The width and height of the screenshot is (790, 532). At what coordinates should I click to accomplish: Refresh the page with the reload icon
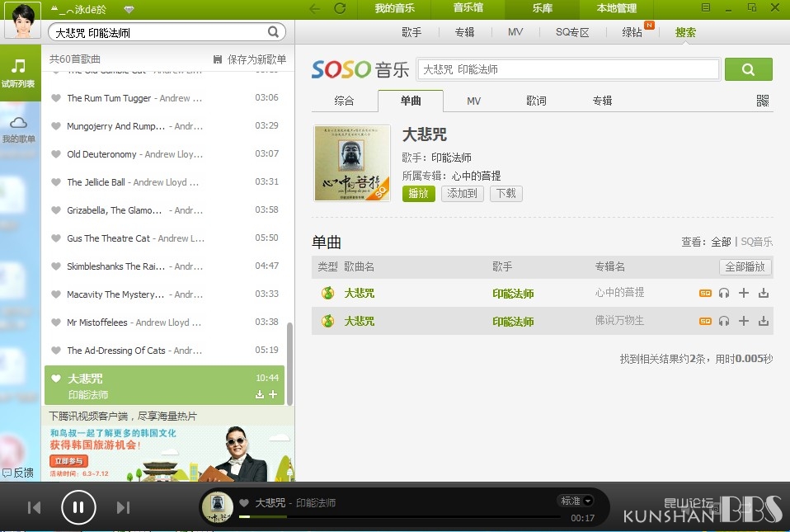click(x=340, y=8)
